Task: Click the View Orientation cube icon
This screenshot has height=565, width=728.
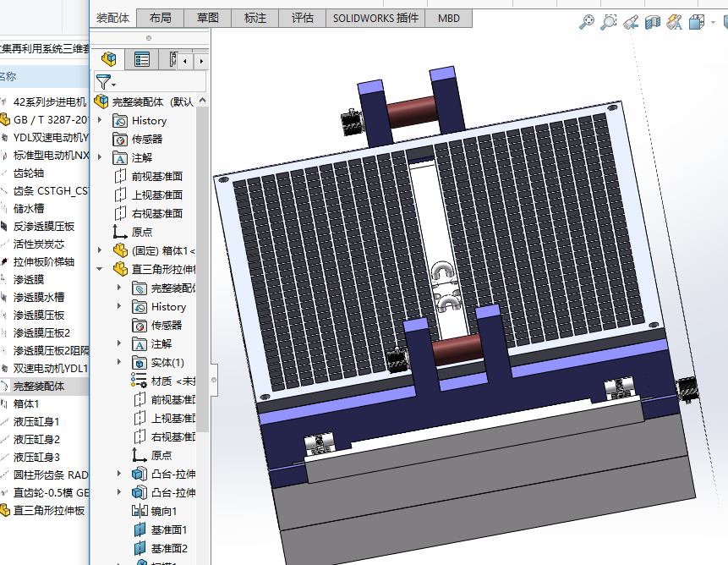Action: tap(695, 23)
